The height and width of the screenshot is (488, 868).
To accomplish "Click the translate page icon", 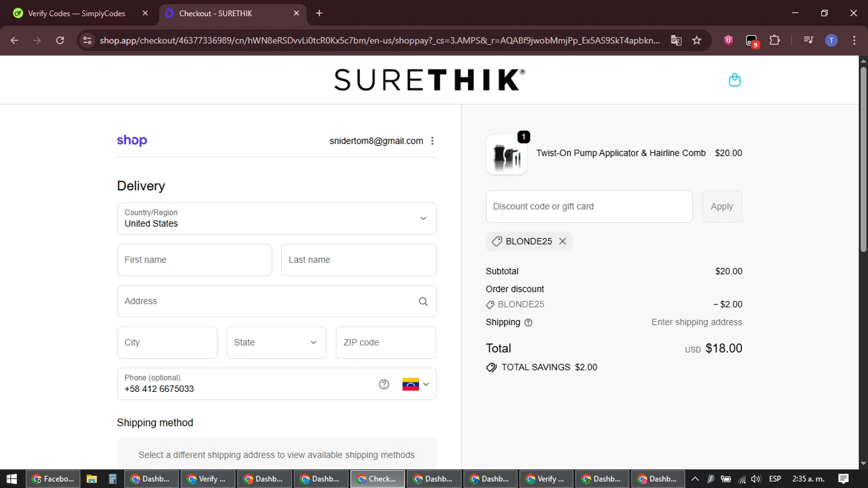I will 676,41.
